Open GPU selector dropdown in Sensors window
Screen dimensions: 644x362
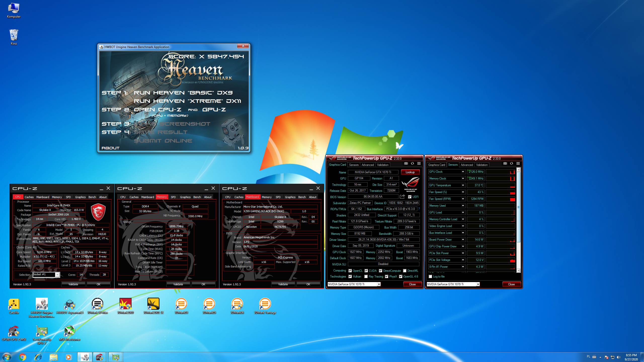(x=478, y=284)
